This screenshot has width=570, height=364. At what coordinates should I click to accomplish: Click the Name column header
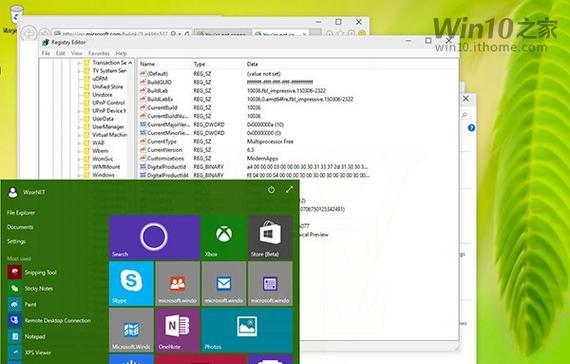tap(147, 64)
